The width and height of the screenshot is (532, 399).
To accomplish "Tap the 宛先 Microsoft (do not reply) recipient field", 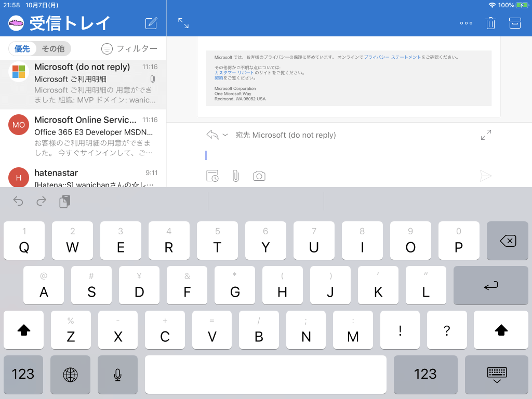I will point(285,135).
